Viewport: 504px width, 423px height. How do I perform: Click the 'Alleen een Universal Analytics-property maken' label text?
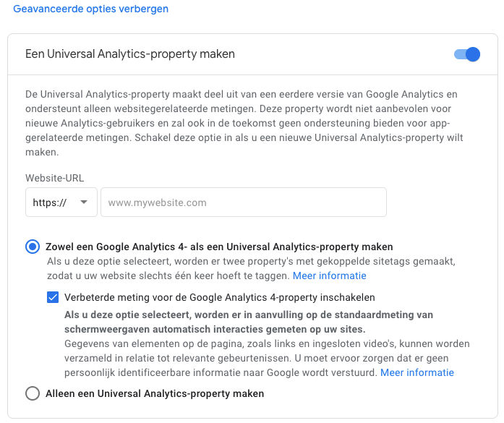tap(155, 393)
